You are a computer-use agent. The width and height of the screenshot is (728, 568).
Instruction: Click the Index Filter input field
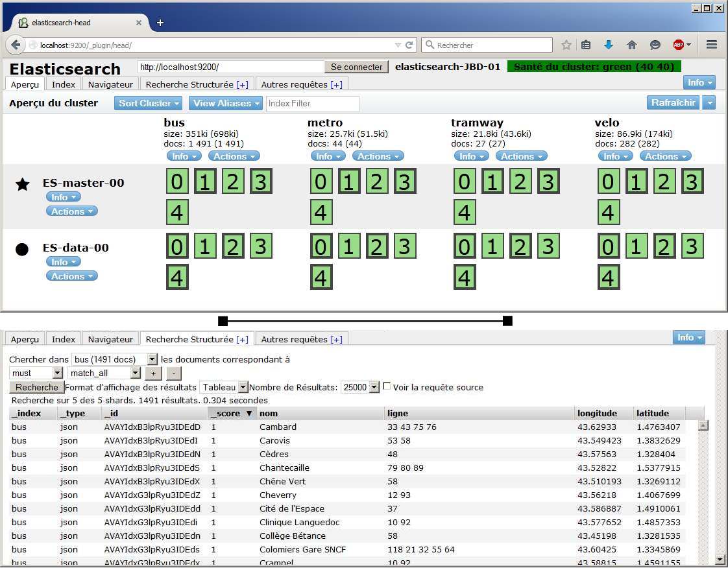[x=312, y=104]
